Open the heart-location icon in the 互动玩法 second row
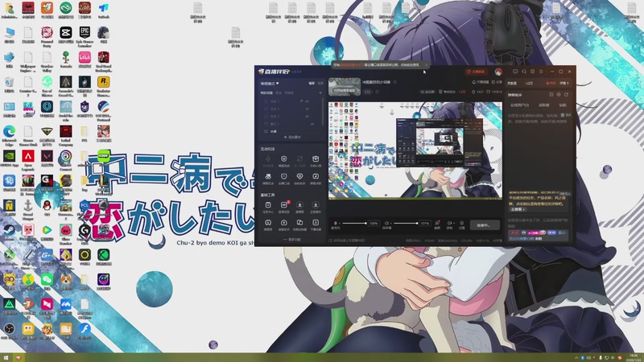The height and width of the screenshot is (362, 644). click(299, 176)
